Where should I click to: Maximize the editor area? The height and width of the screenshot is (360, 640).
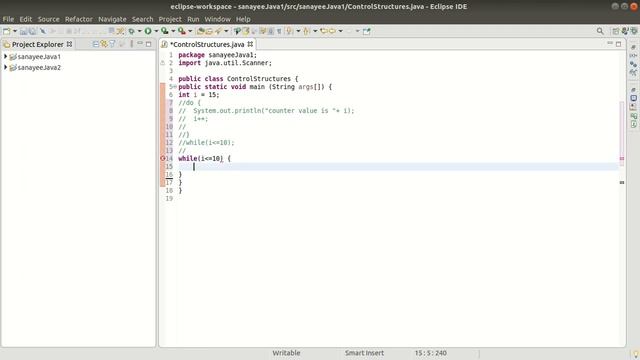point(618,44)
